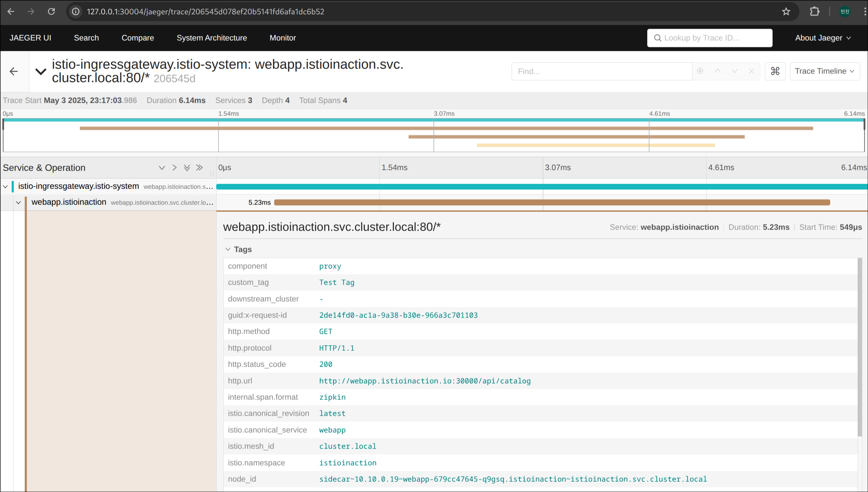Click the browser back arrow
This screenshot has height=492, width=868.
[11, 12]
